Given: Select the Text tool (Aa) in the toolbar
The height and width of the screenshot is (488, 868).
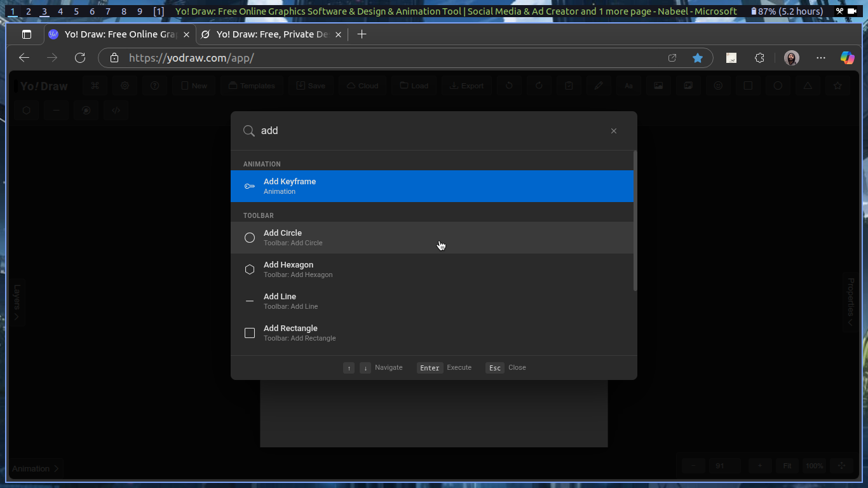Looking at the screenshot, I should 628,85.
